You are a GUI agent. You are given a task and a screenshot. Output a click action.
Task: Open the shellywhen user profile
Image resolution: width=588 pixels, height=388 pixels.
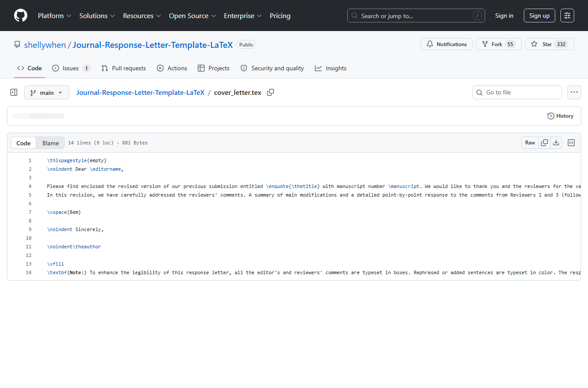45,45
